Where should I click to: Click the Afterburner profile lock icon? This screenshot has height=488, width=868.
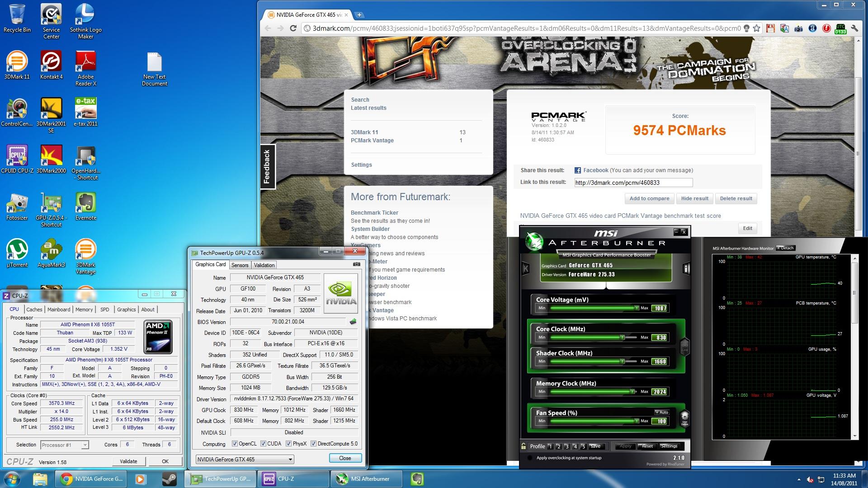[x=524, y=446]
